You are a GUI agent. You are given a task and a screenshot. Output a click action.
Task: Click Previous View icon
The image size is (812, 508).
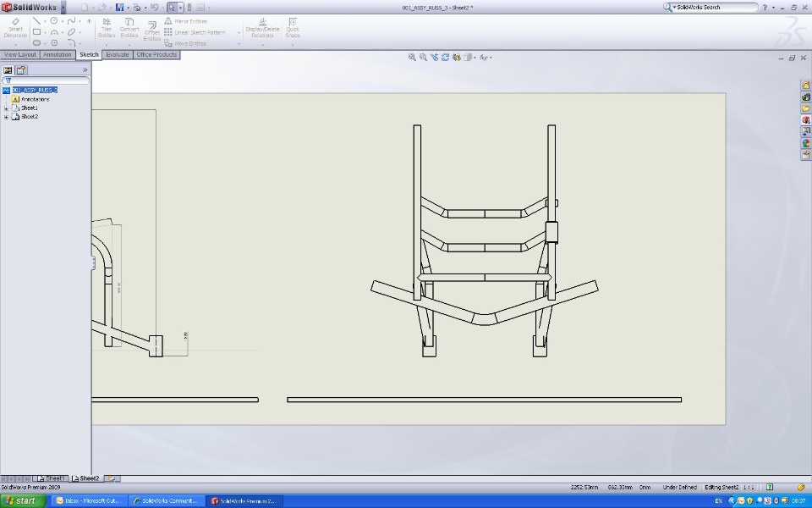pos(434,58)
